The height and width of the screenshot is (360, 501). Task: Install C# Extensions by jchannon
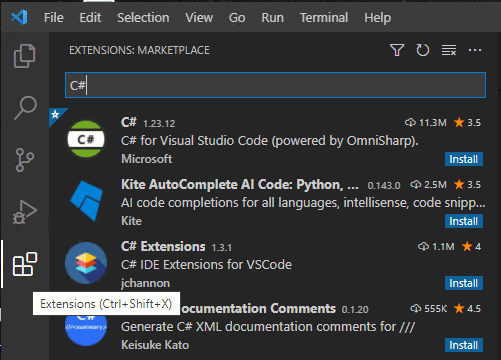click(x=464, y=283)
